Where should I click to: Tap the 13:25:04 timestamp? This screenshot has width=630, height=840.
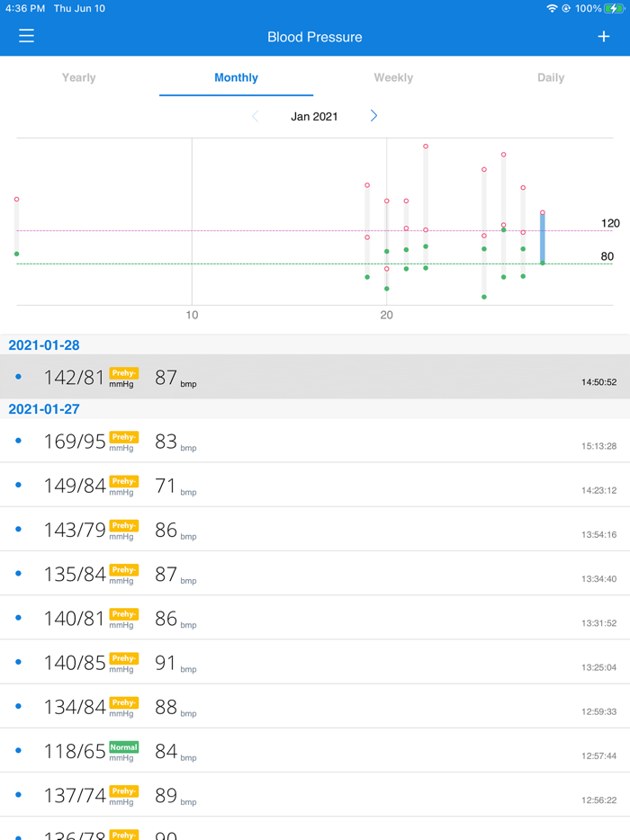(x=598, y=667)
